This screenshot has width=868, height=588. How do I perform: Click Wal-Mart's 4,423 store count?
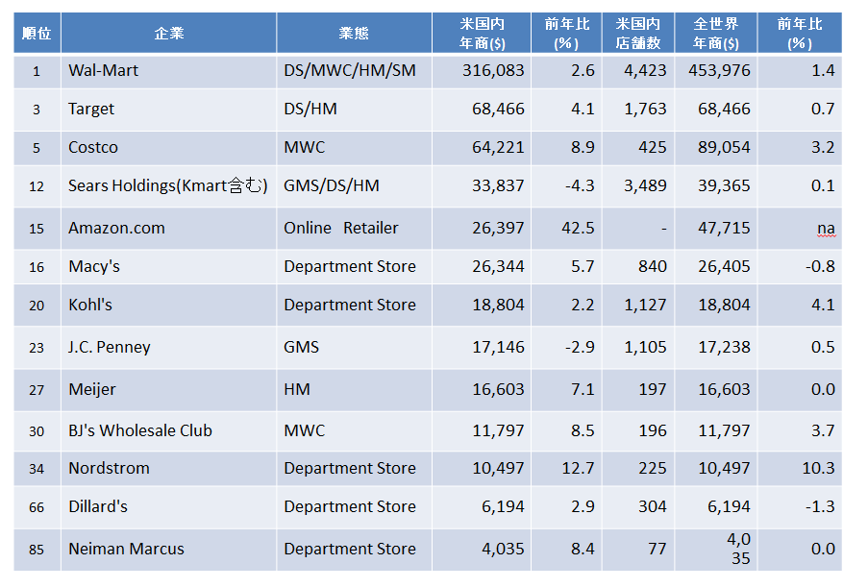[645, 71]
